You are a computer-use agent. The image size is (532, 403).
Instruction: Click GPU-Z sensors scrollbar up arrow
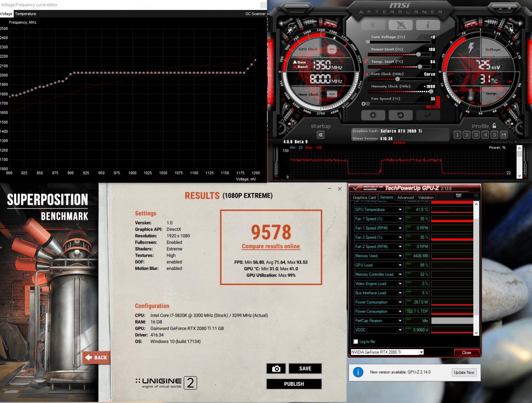click(x=476, y=204)
